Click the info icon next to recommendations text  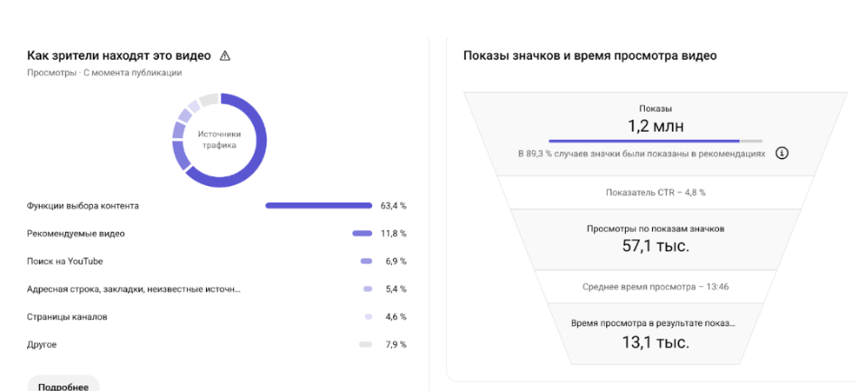(782, 153)
